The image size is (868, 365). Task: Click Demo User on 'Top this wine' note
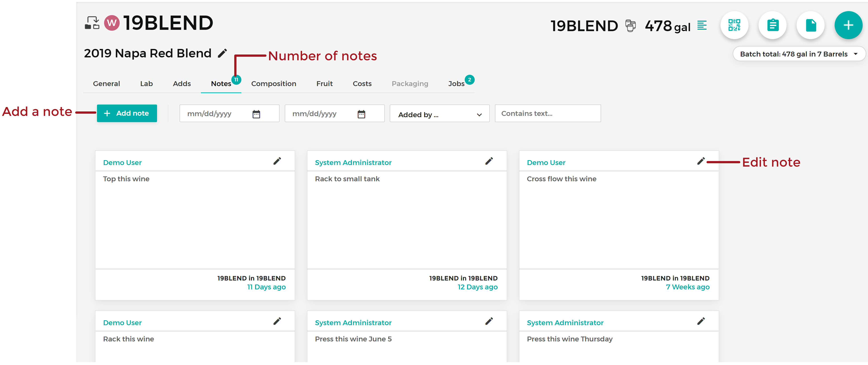(x=122, y=162)
